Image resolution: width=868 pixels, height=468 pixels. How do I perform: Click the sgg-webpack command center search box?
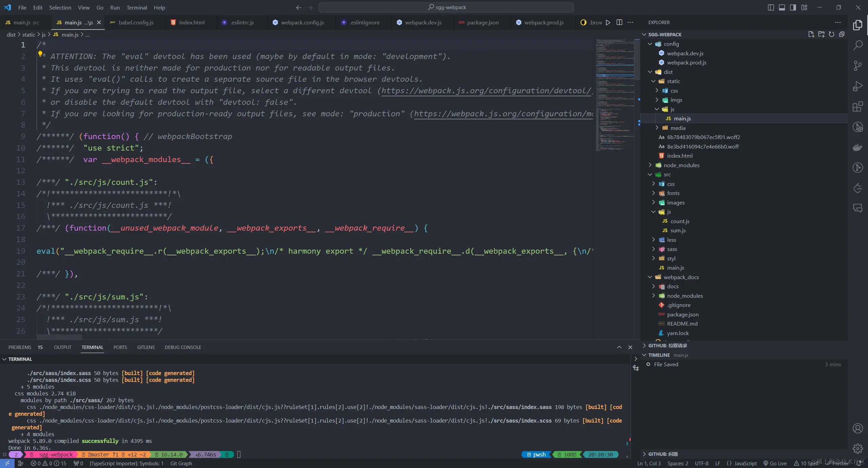click(x=446, y=7)
